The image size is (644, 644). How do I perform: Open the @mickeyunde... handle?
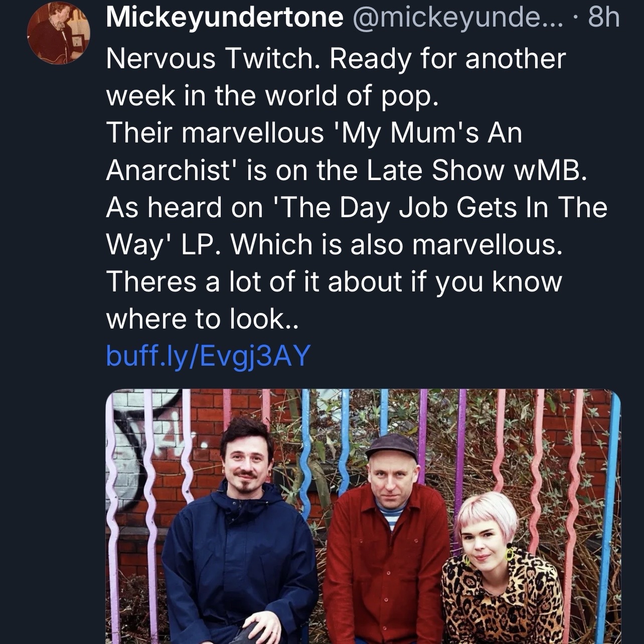tap(459, 18)
